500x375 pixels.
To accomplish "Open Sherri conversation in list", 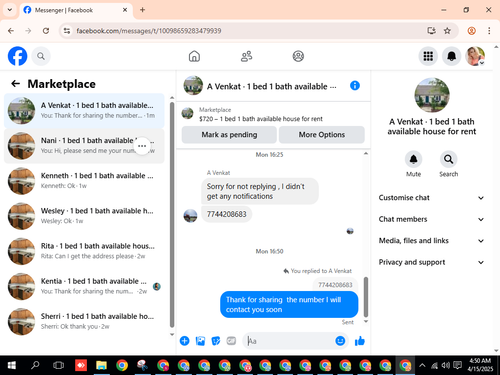I will pyautogui.click(x=84, y=321).
